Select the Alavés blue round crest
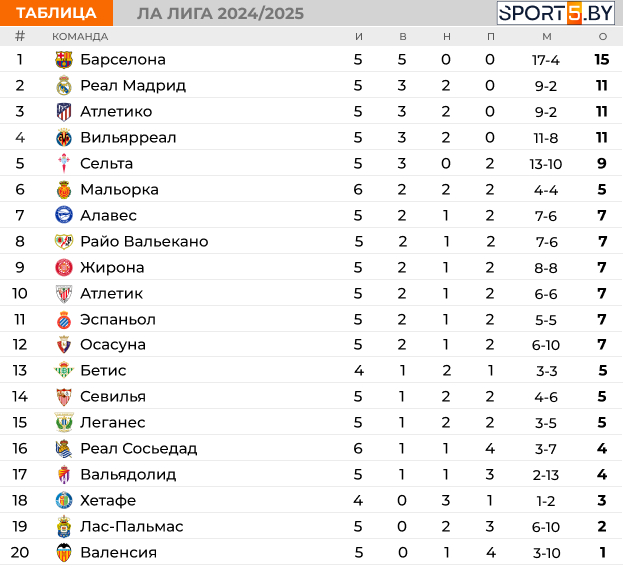 point(64,215)
